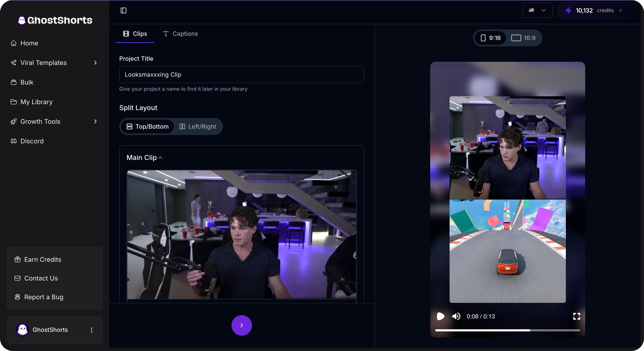Open the Discord page from sidebar

[32, 141]
